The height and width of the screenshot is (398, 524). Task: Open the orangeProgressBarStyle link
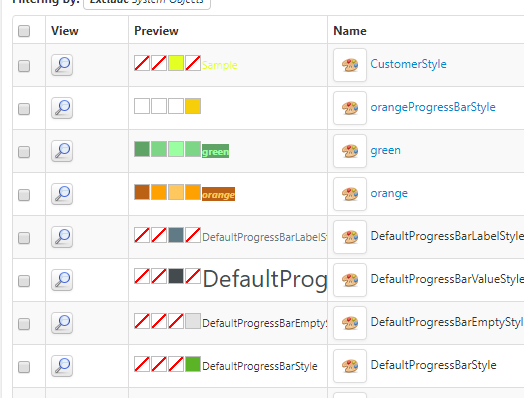pyautogui.click(x=433, y=107)
